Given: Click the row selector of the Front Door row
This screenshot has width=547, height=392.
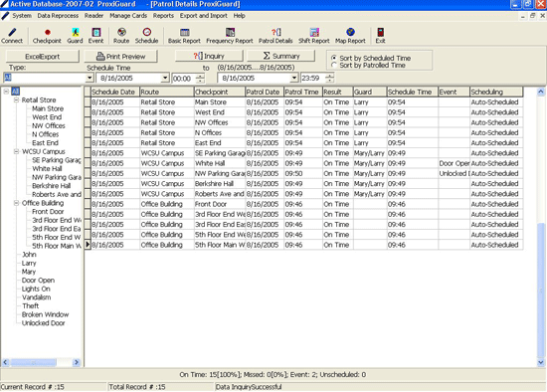Looking at the screenshot, I should coord(88,204).
